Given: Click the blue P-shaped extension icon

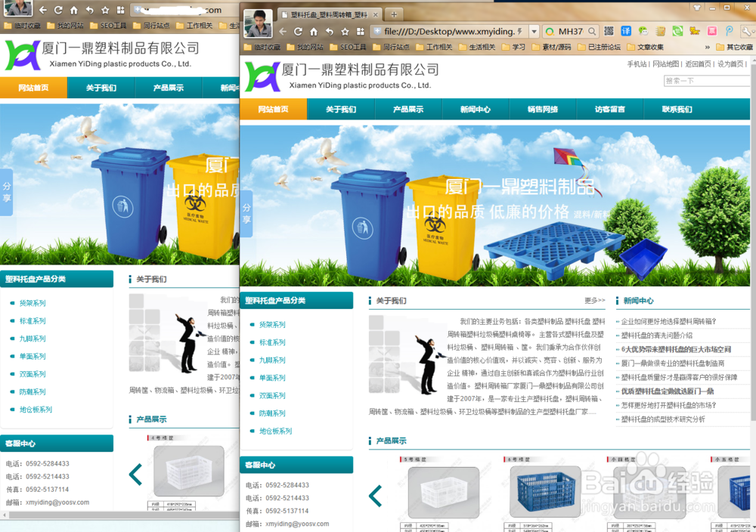Looking at the screenshot, I should 729,31.
